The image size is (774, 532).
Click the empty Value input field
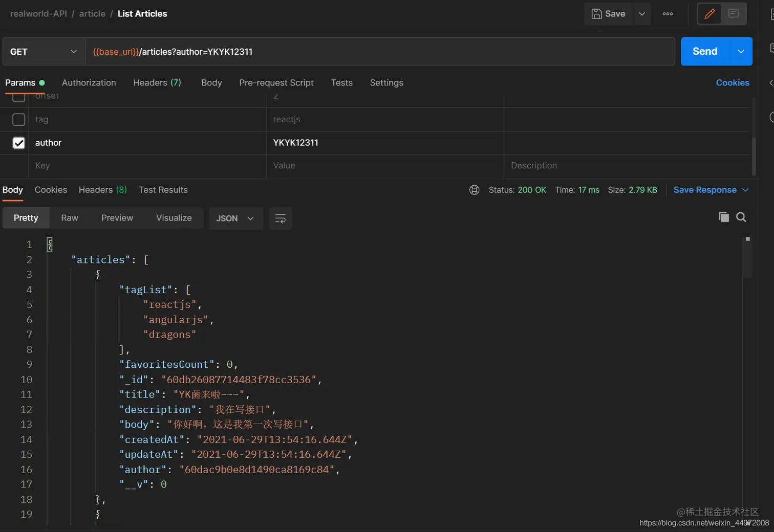pos(385,166)
